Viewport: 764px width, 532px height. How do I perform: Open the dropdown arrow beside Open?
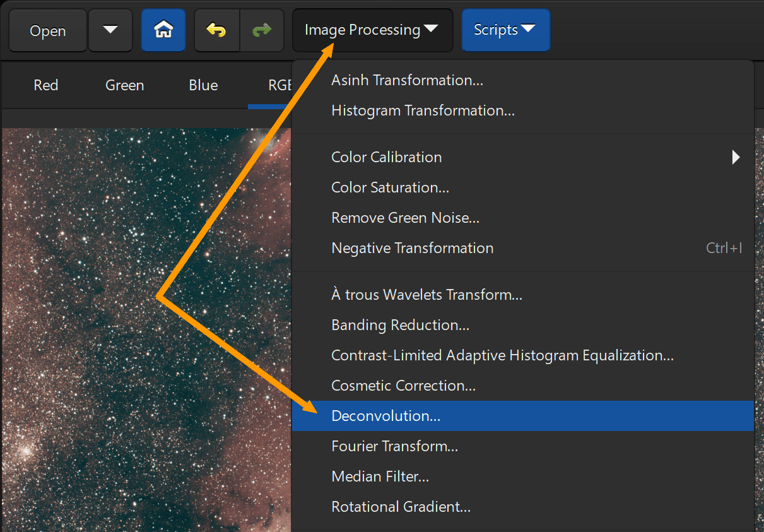point(110,30)
